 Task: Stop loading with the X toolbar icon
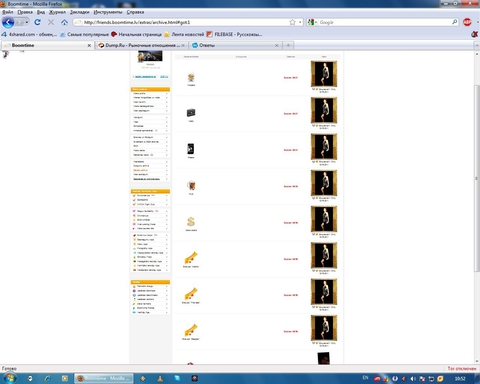click(51, 22)
